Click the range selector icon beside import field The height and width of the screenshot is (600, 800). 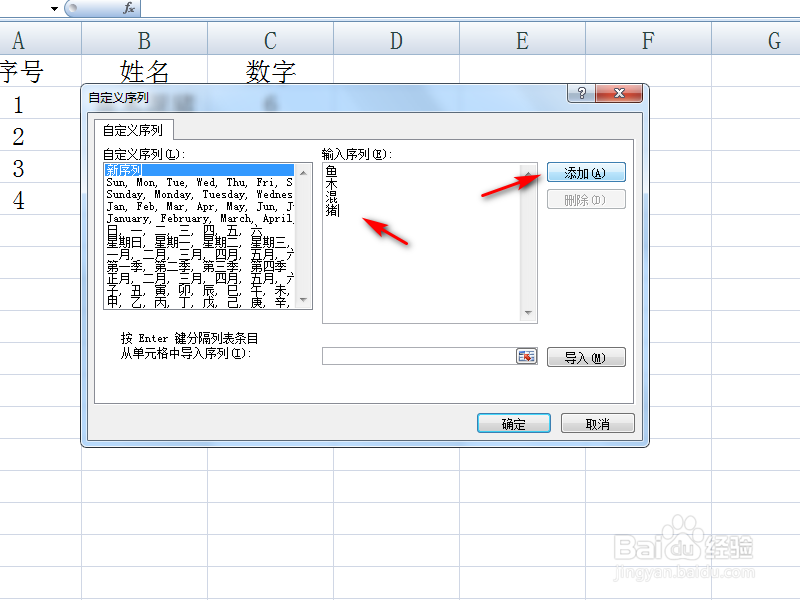[526, 356]
